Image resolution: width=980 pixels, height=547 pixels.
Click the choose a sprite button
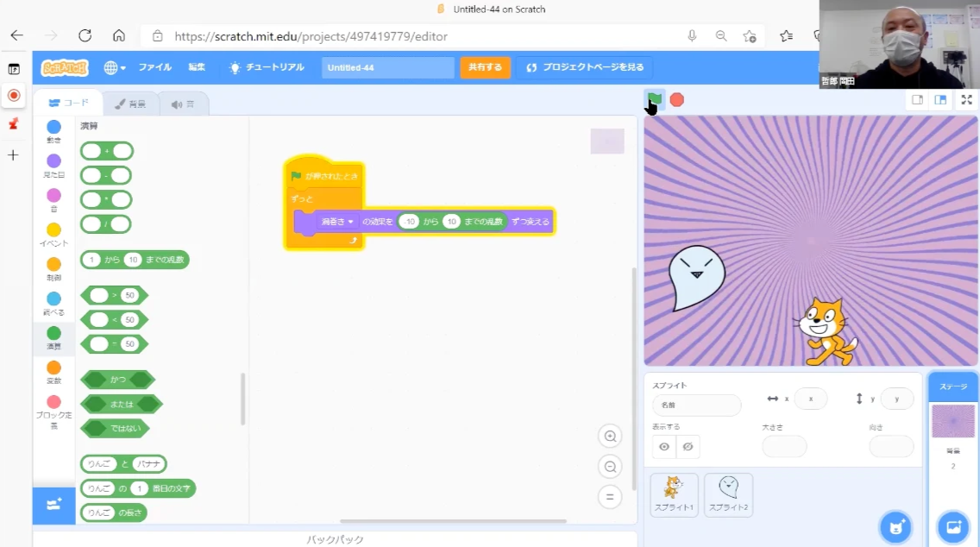click(x=895, y=527)
